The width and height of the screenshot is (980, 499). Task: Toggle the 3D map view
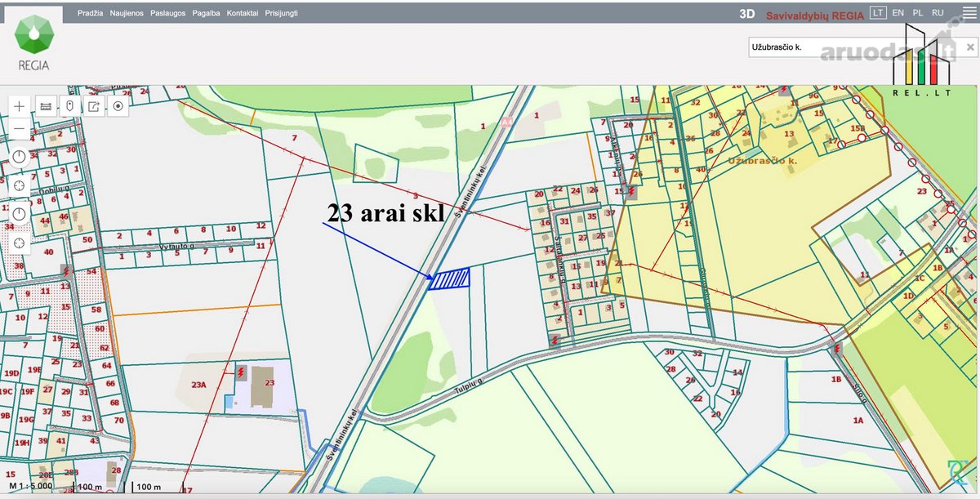pos(746,14)
